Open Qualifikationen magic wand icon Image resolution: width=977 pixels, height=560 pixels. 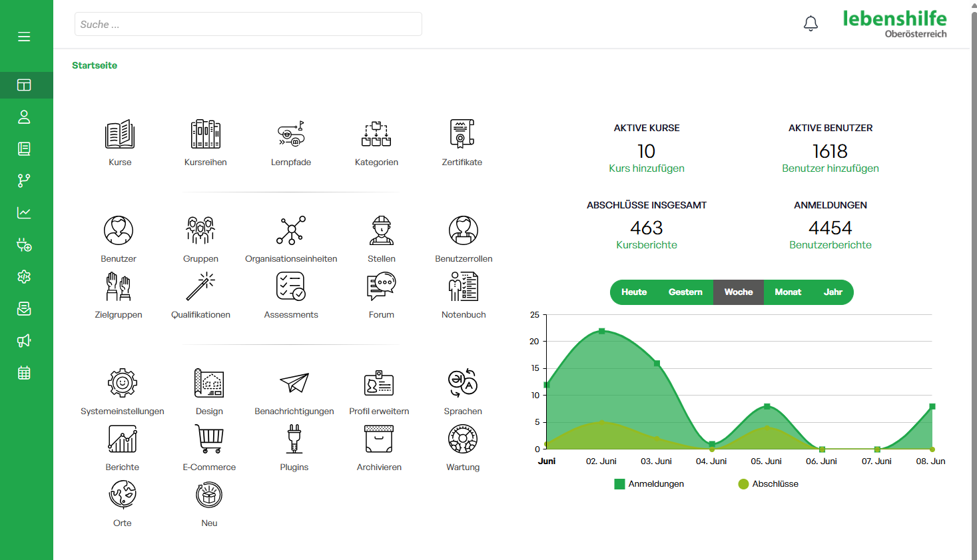point(200,286)
